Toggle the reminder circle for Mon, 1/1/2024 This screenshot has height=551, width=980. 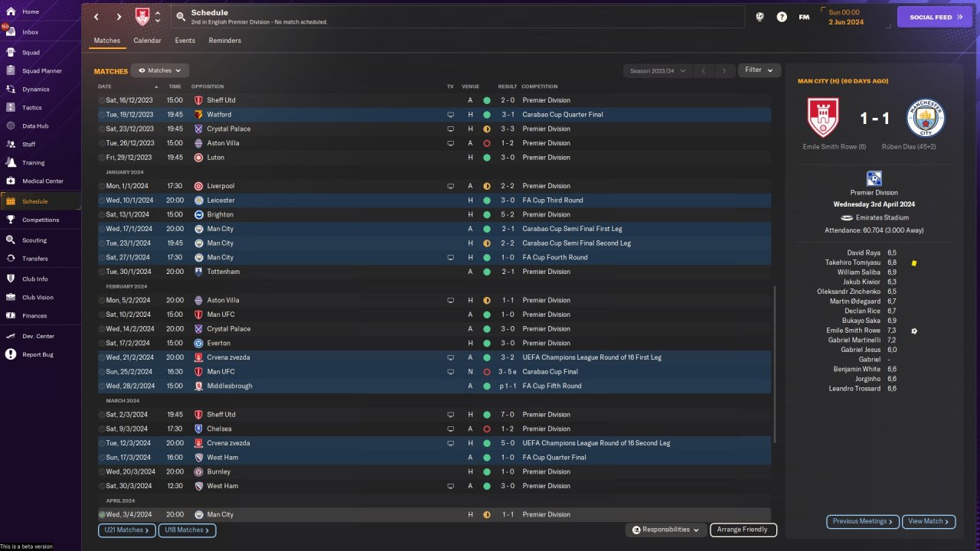[x=102, y=186]
